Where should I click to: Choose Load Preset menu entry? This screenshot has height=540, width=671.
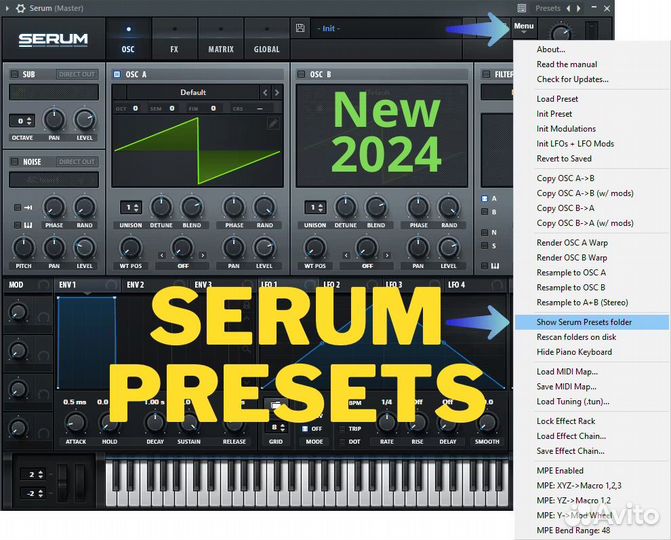557,99
